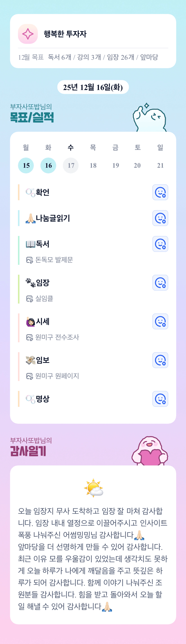
Task: Click the pink sparkle profile icon
Action: (x=28, y=34)
